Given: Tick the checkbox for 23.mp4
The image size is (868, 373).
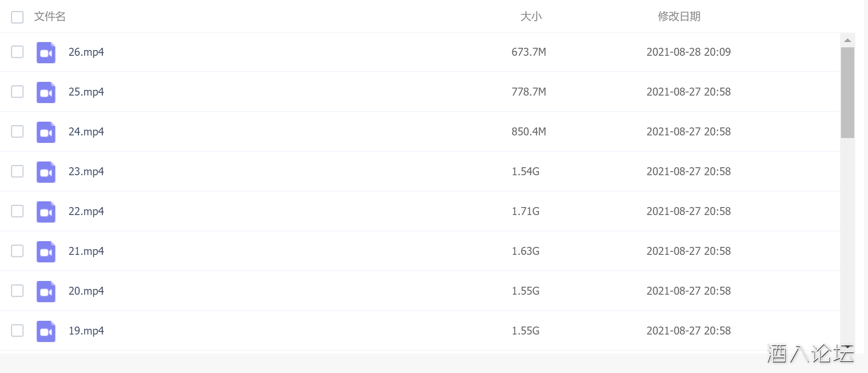Looking at the screenshot, I should click(17, 171).
